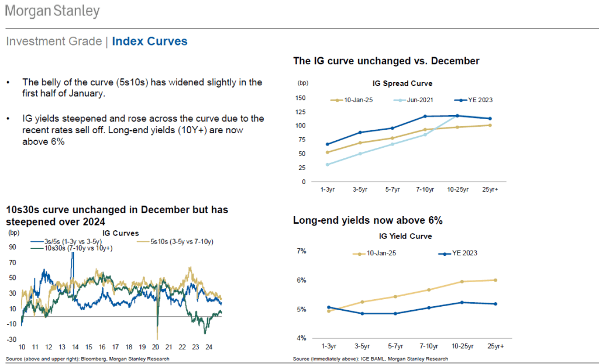
Task: Click the 7-10yr label on the IG Spread Curve axis
Action: tap(425, 190)
